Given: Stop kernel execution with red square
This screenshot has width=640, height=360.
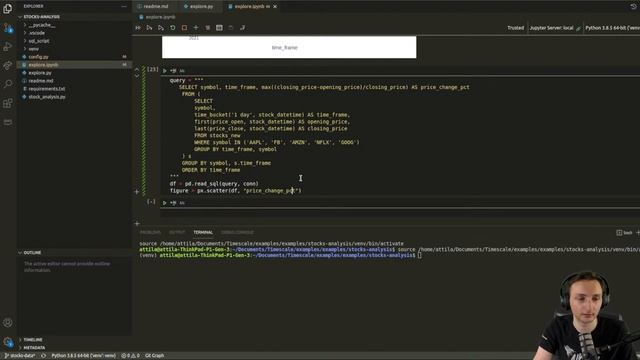Looking at the screenshot, I should point(184,28).
